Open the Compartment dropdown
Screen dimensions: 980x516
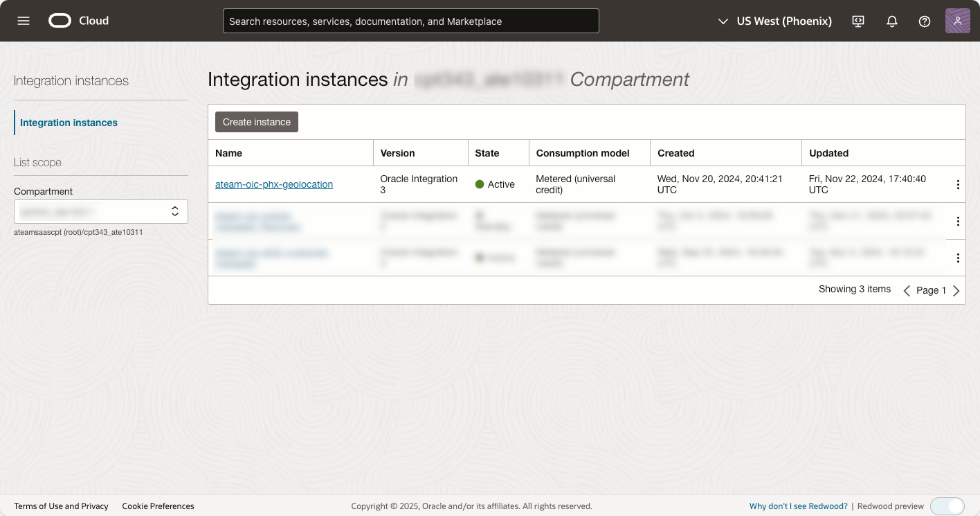pyautogui.click(x=101, y=211)
